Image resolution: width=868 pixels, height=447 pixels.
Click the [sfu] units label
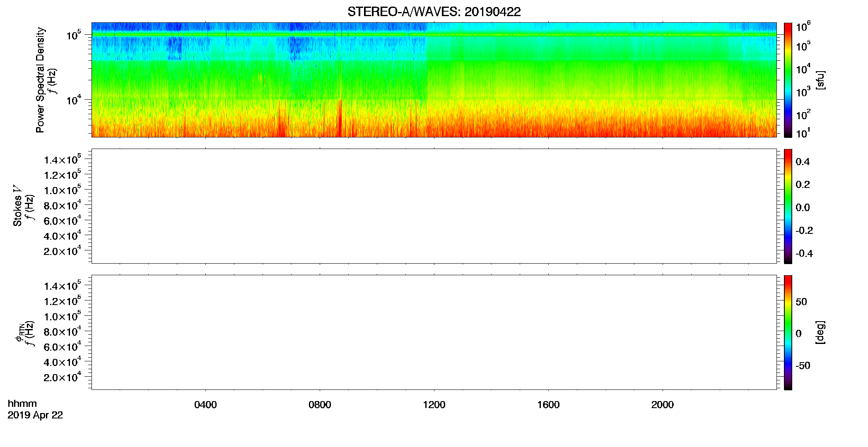[x=820, y=80]
